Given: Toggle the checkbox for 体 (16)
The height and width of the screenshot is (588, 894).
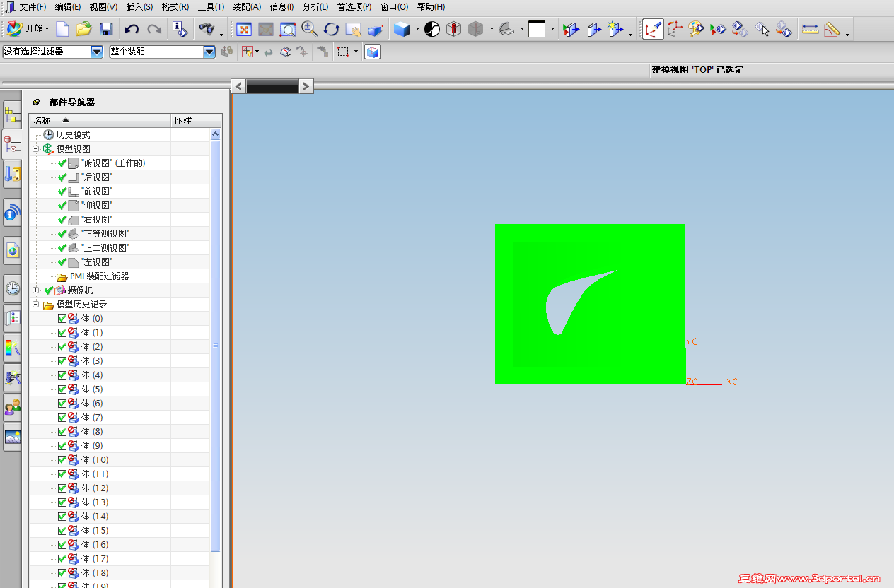Looking at the screenshot, I should 62,545.
